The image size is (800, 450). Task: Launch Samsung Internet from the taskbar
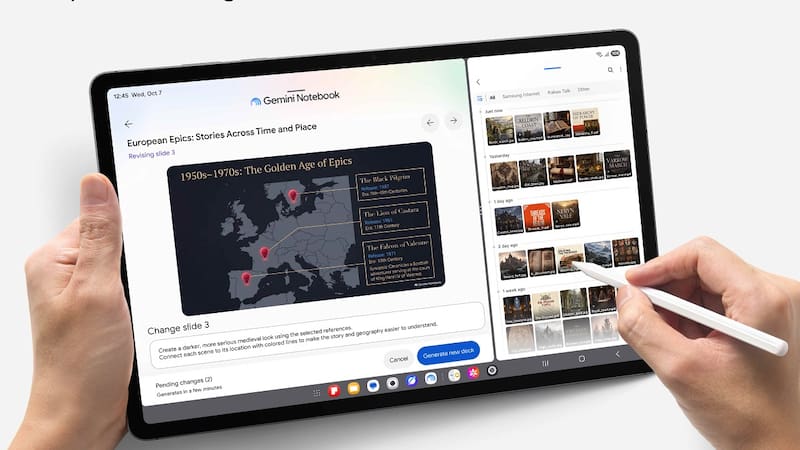(x=411, y=381)
